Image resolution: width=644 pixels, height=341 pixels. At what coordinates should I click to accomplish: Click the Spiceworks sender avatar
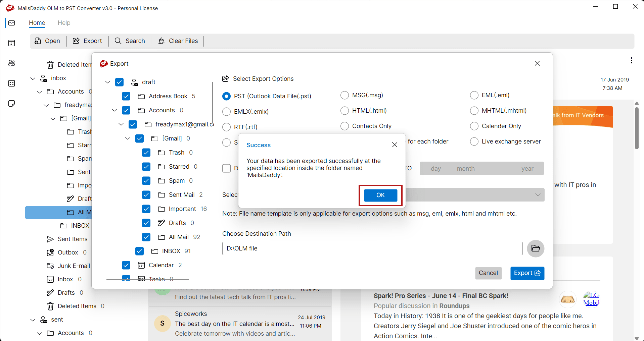click(x=162, y=324)
